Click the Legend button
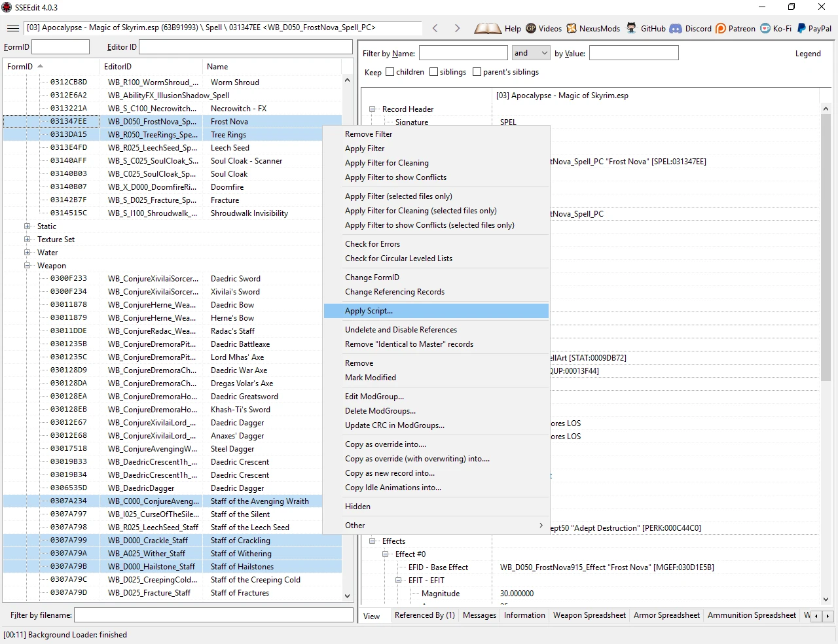838x644 pixels. (x=808, y=54)
